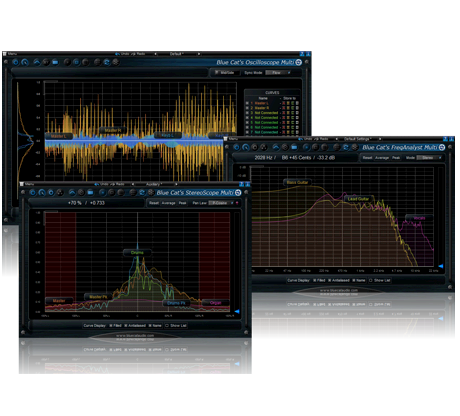
Task: Open the Pan Law dropdown in StereoScope Multi
Action: click(221, 203)
